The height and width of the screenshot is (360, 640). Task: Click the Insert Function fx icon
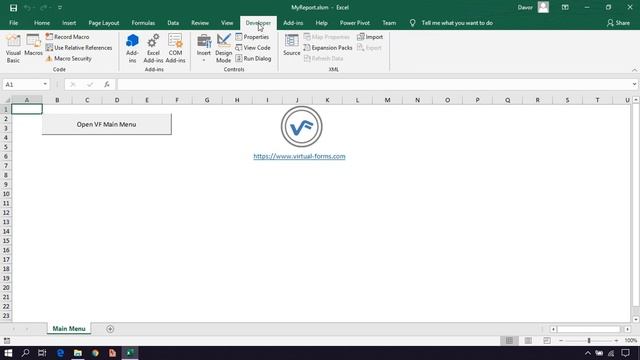[107, 84]
